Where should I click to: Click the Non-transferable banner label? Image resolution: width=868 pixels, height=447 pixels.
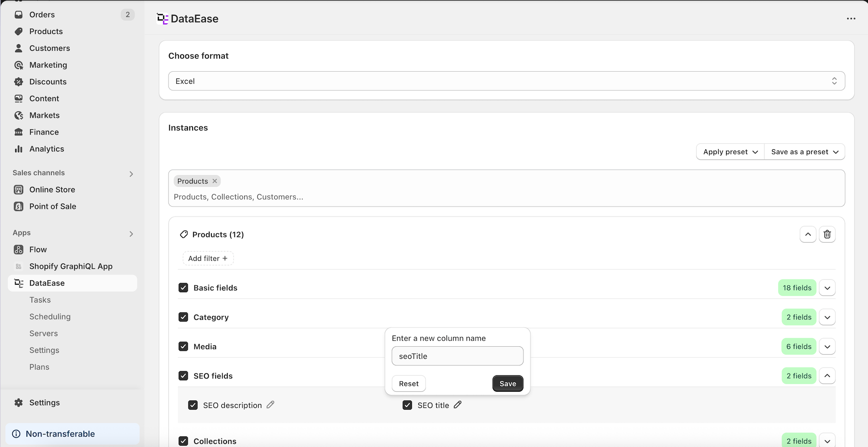60,434
